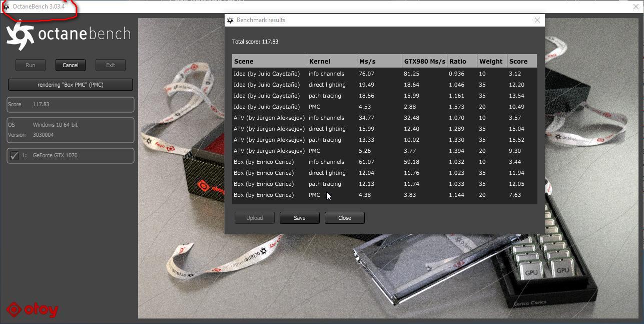
Task: Select the ATV PMC row
Action: point(385,151)
